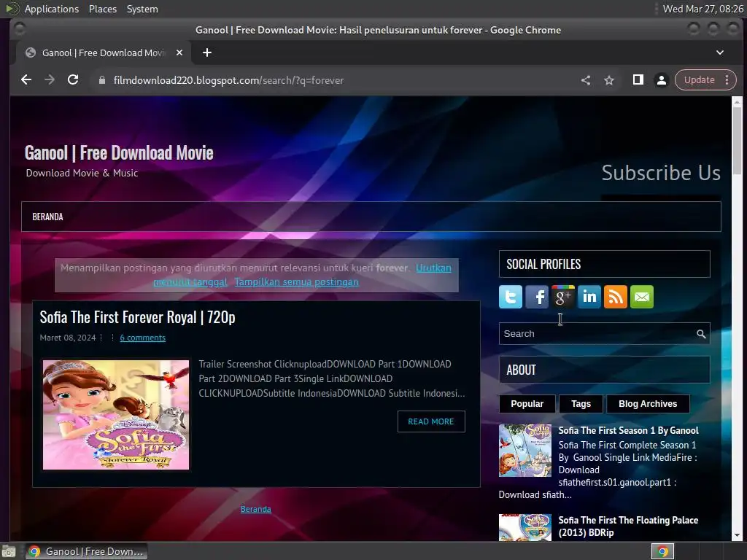Share this page from the address bar
Image resolution: width=747 pixels, height=560 pixels.
tap(586, 80)
